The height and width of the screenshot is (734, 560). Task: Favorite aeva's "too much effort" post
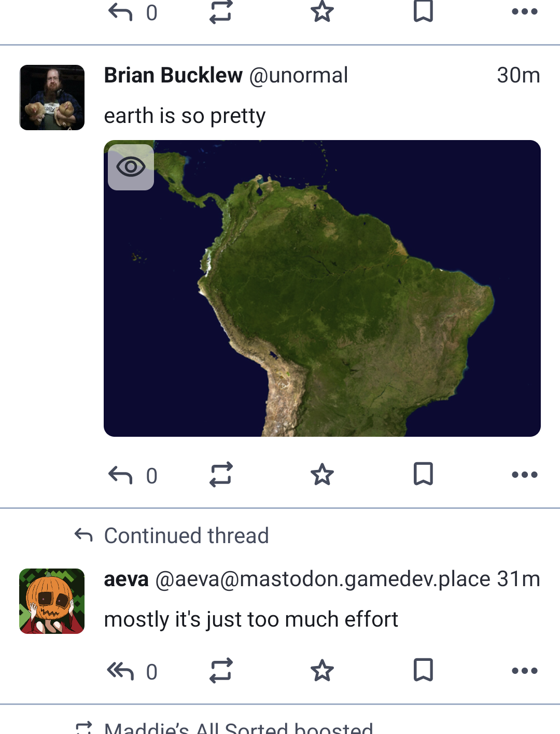[x=322, y=671]
